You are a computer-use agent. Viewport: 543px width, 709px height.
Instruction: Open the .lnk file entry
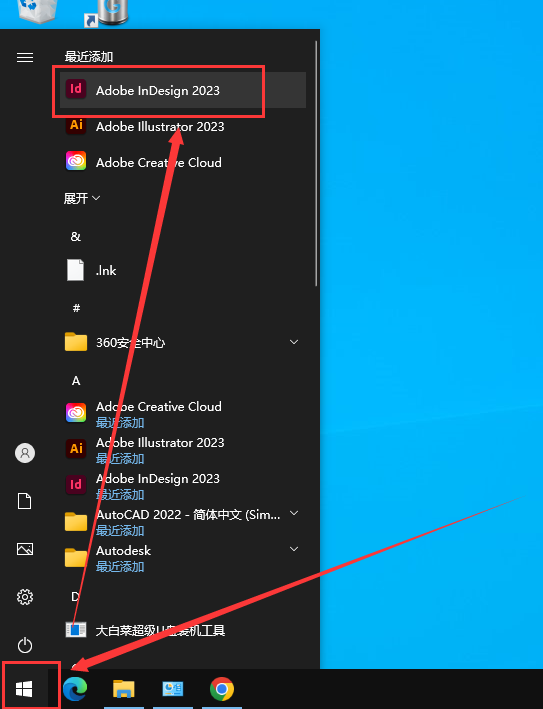point(183,270)
